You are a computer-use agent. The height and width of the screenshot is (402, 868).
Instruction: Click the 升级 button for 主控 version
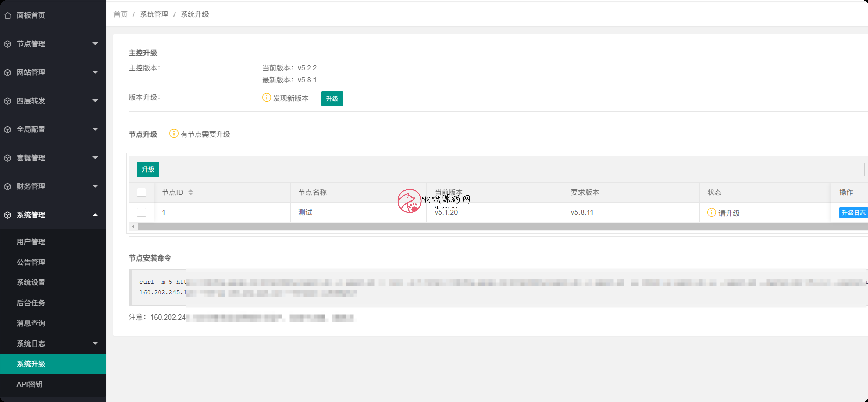(x=332, y=99)
